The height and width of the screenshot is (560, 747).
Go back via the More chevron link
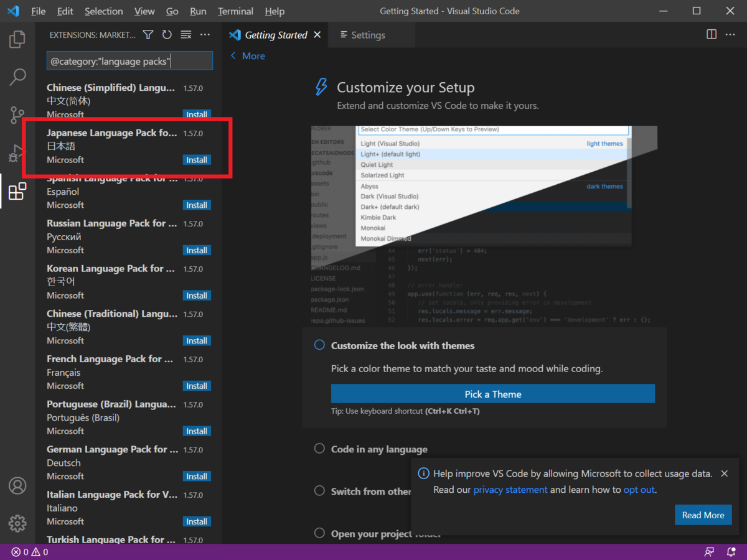point(248,56)
